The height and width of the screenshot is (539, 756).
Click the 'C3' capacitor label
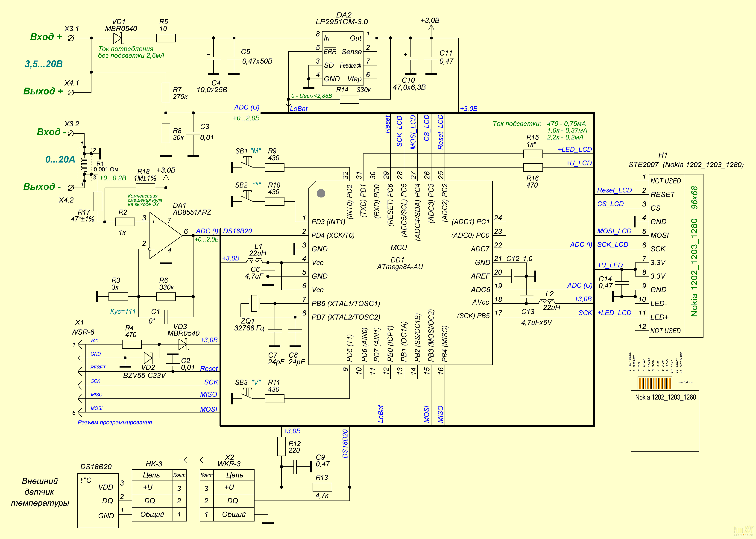point(205,127)
